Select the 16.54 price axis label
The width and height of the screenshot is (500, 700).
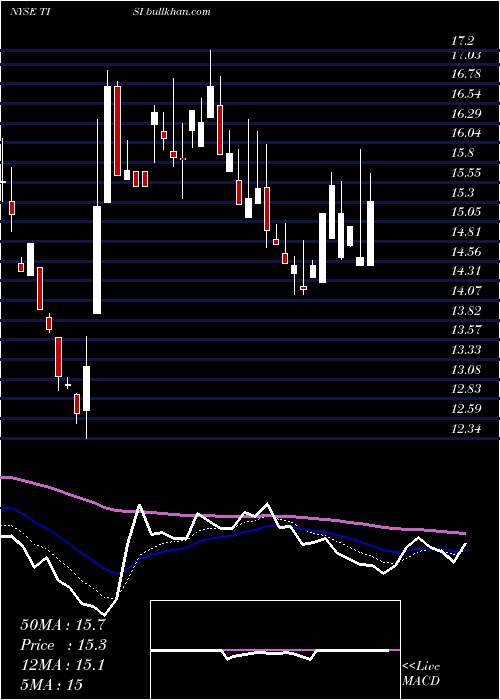point(466,94)
